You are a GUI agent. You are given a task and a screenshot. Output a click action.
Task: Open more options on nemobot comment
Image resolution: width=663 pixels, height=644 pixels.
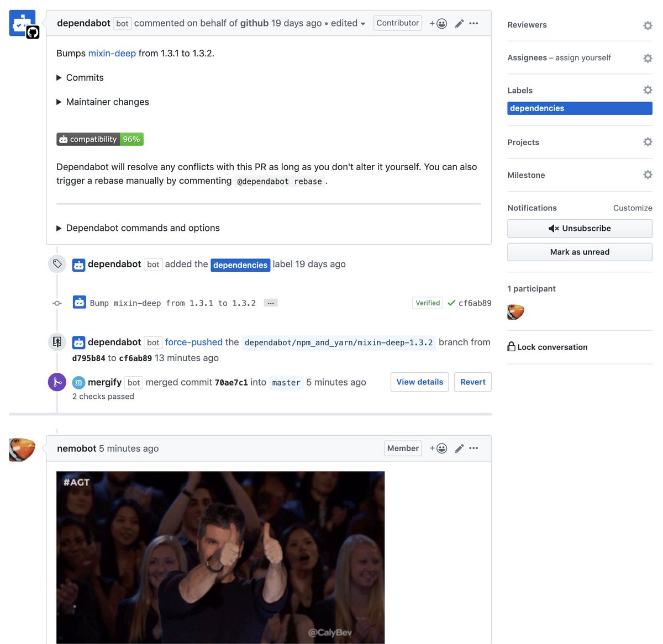pyautogui.click(x=473, y=448)
